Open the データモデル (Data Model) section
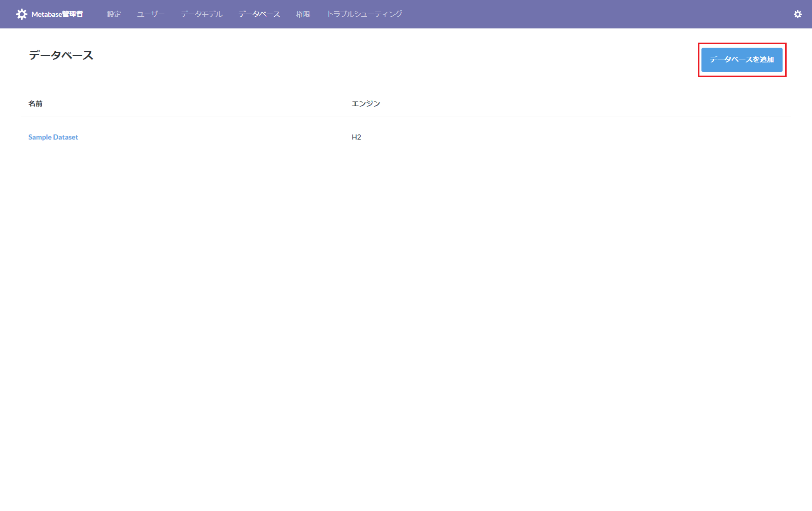 [201, 14]
